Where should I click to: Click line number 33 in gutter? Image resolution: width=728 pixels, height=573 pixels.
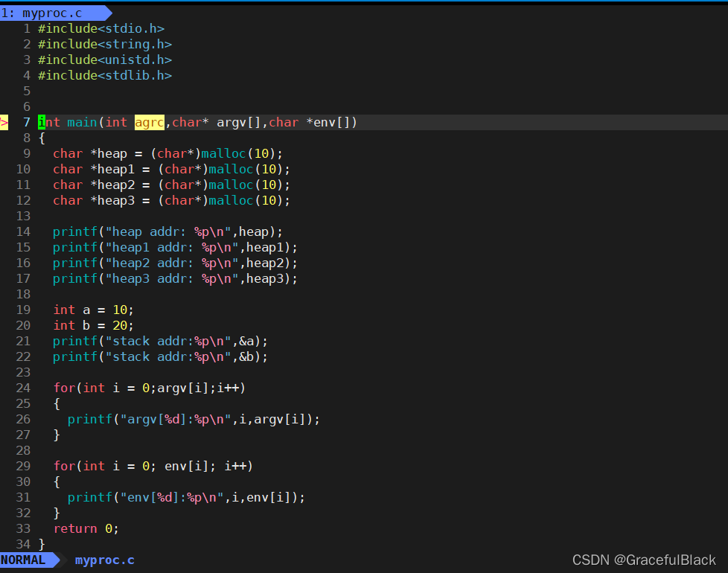pos(23,529)
